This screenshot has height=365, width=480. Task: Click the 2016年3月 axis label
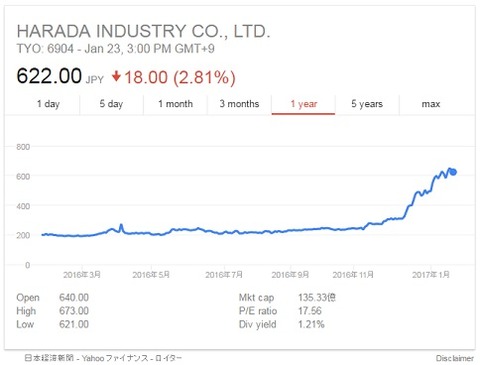(82, 275)
